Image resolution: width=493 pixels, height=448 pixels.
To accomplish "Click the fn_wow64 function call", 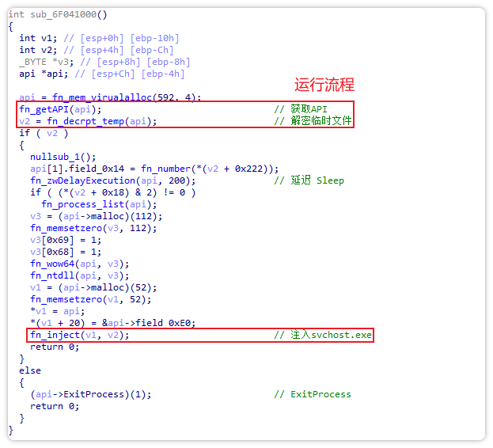I will point(80,264).
